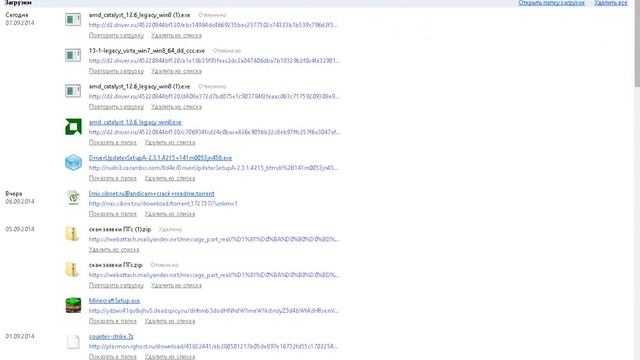Click the installer icon for 13-1-legacy_vista_win7_win8_64_dd_ccc.exe
The height and width of the screenshot is (360, 640).
[x=73, y=55]
